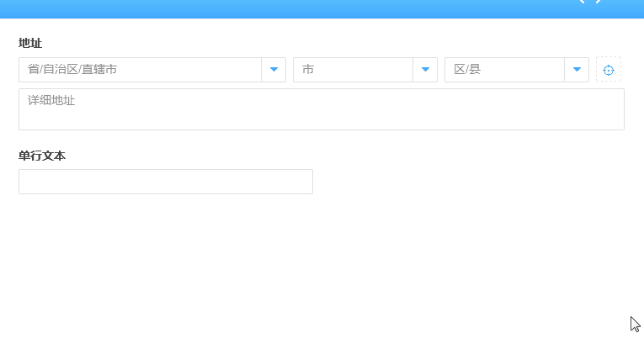This screenshot has width=644, height=349.
Task: Click into the 单行文本 input box
Action: 165,182
